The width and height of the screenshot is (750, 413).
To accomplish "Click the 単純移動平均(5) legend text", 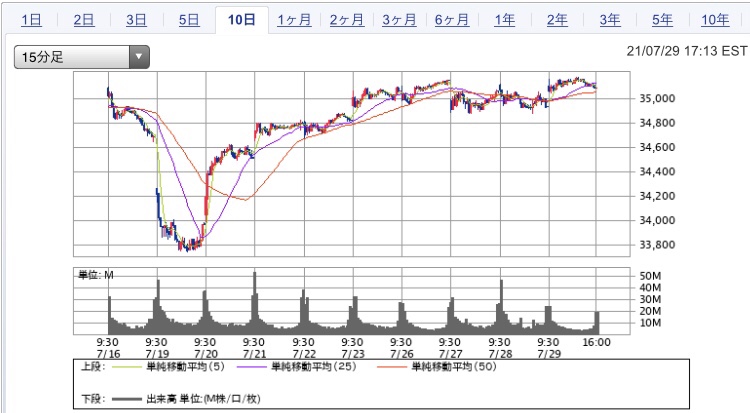I will (185, 367).
